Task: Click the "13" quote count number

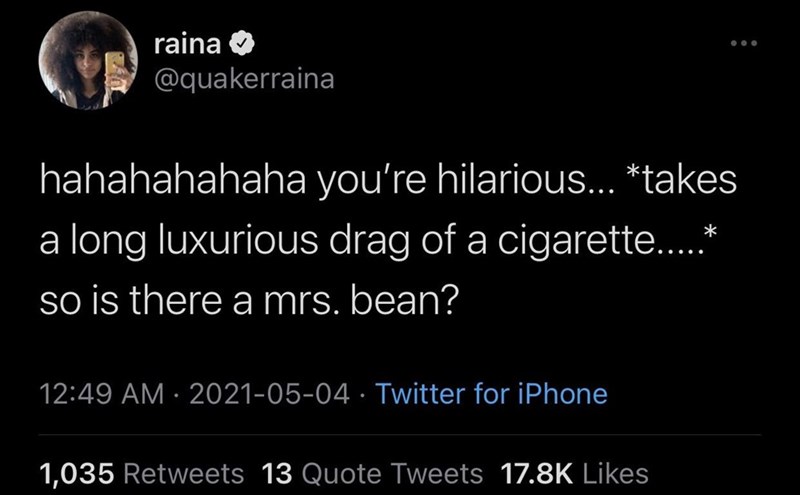Action: pyautogui.click(x=274, y=472)
